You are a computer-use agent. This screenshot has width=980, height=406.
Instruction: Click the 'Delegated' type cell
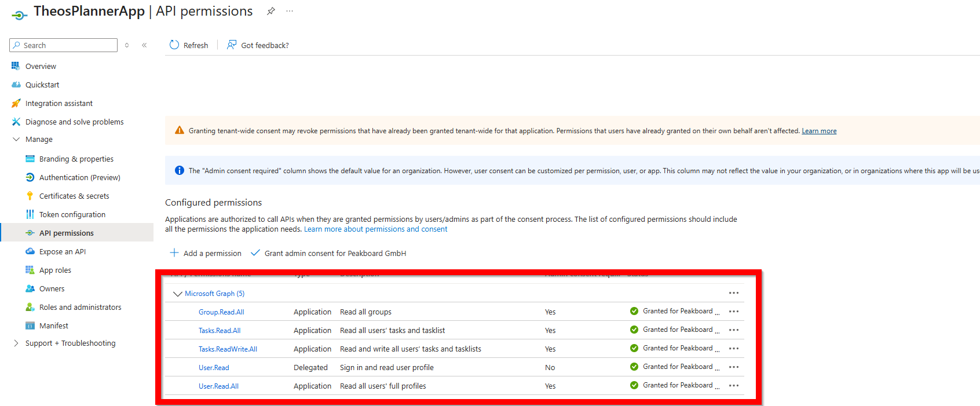click(310, 368)
